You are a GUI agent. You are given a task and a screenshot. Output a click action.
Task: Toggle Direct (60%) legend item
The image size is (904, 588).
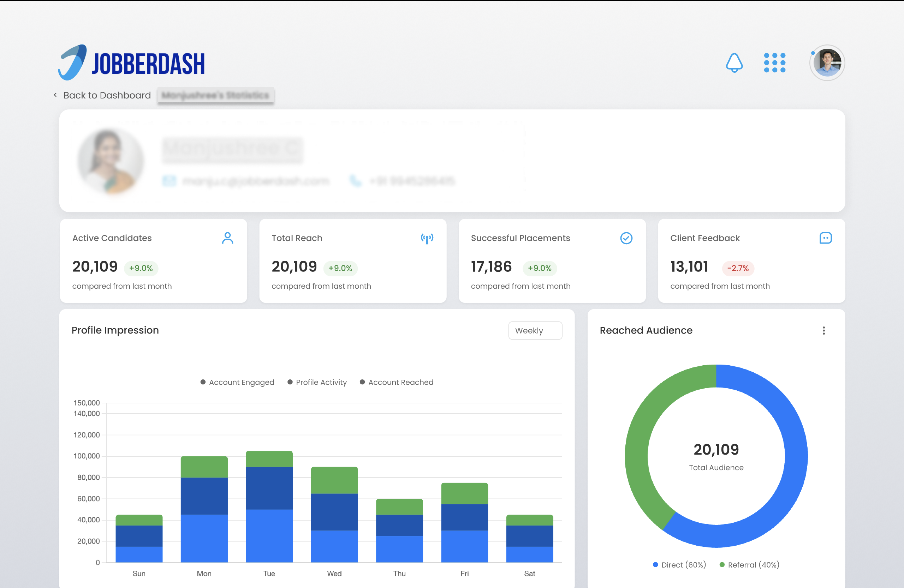[679, 565]
